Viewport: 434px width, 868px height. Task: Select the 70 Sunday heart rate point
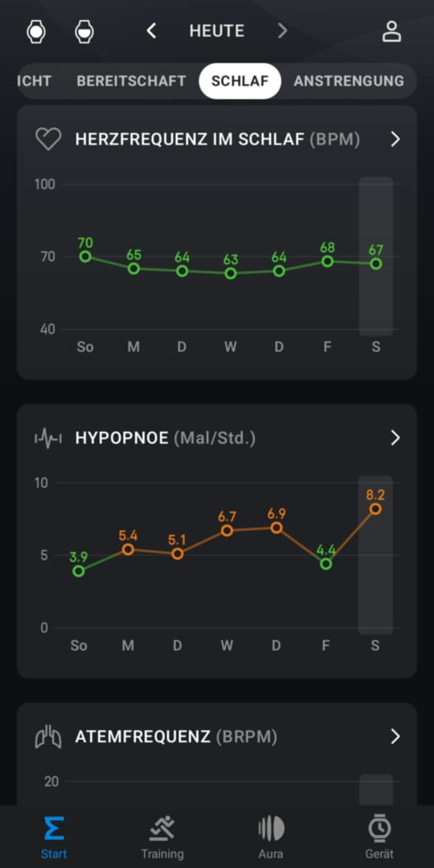(85, 256)
